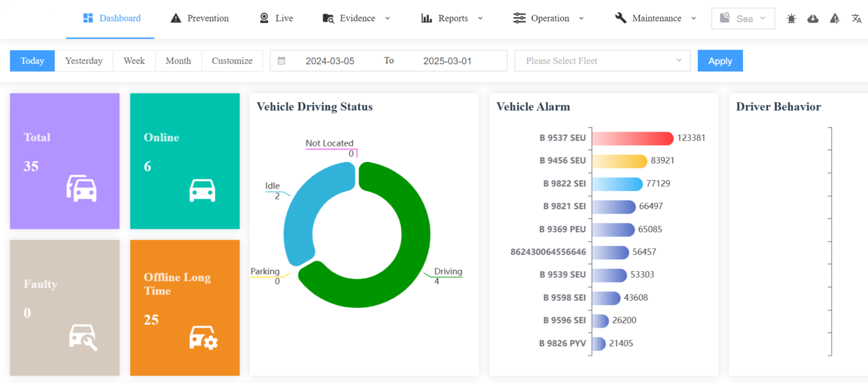Open the Live tab
The width and height of the screenshot is (868, 383).
pyautogui.click(x=276, y=18)
